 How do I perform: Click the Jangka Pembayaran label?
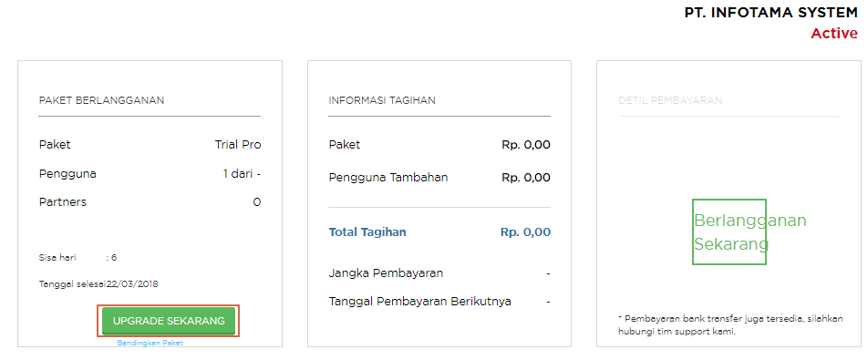tap(386, 273)
